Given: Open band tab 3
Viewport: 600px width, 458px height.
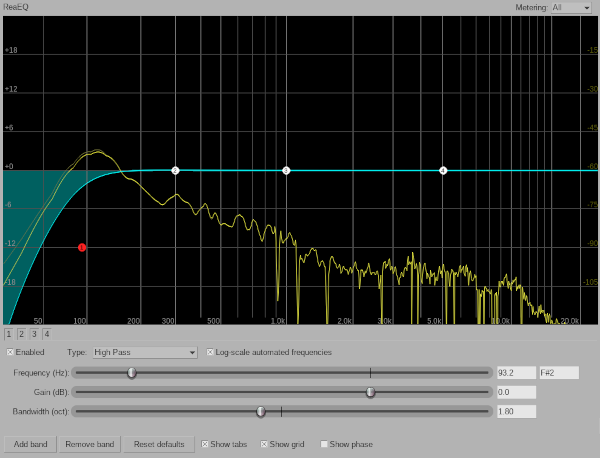Looking at the screenshot, I should [x=33, y=333].
